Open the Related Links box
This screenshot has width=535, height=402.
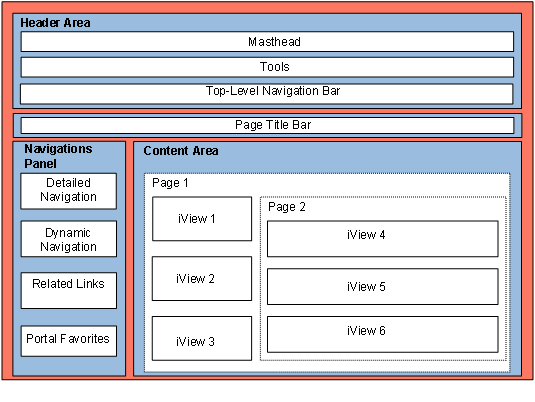[69, 290]
